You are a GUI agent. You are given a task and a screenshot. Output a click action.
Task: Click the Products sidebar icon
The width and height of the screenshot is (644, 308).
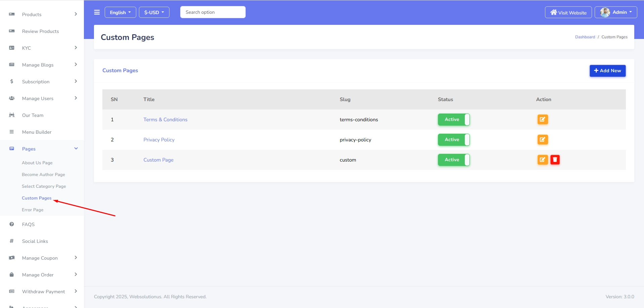tap(12, 14)
